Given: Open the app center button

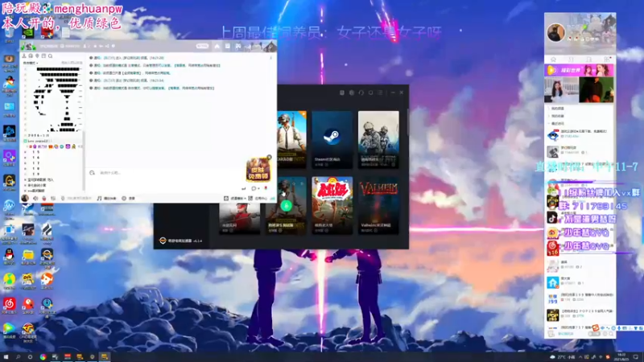Looking at the screenshot, I should pos(258,198).
